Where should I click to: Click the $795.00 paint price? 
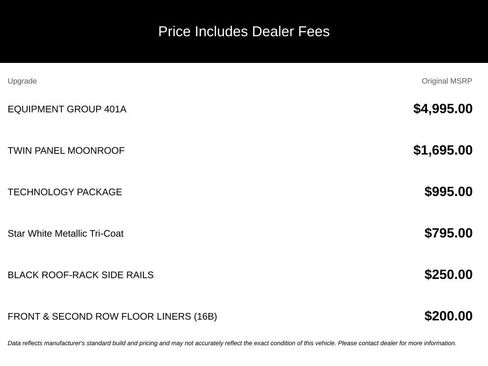click(448, 233)
